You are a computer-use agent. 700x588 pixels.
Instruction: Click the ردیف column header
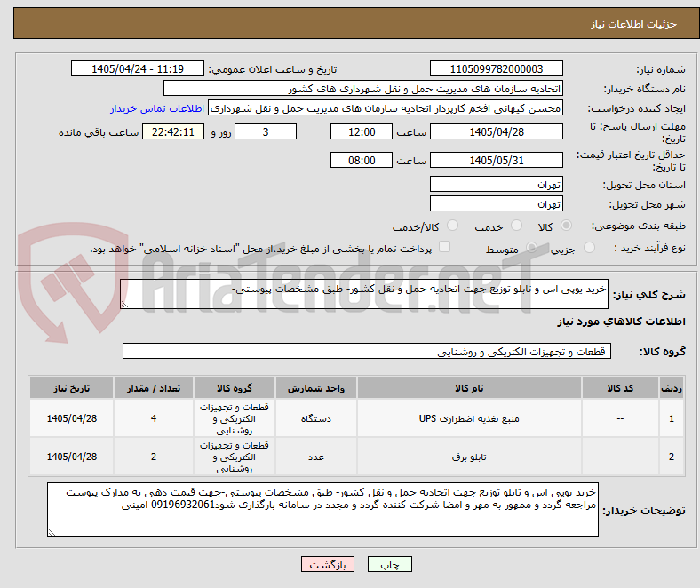click(671, 388)
